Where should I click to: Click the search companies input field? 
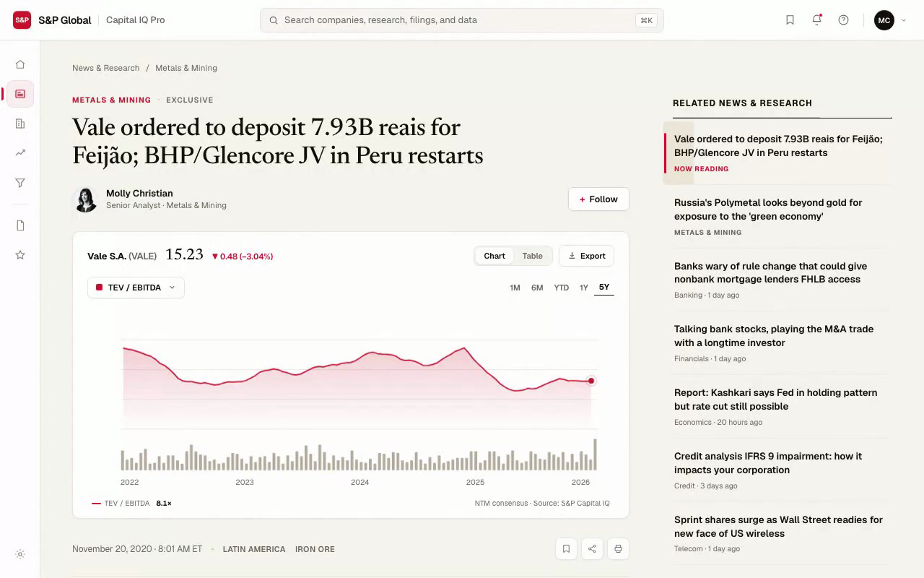[461, 20]
